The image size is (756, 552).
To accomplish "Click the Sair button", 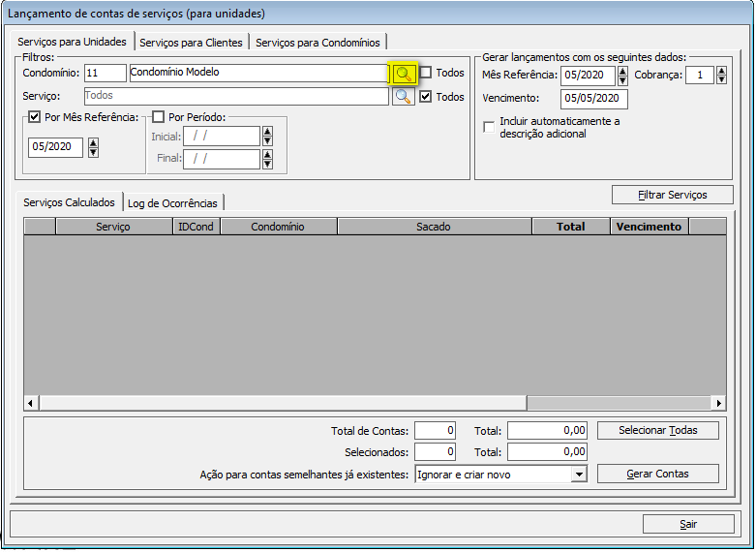I will click(688, 524).
